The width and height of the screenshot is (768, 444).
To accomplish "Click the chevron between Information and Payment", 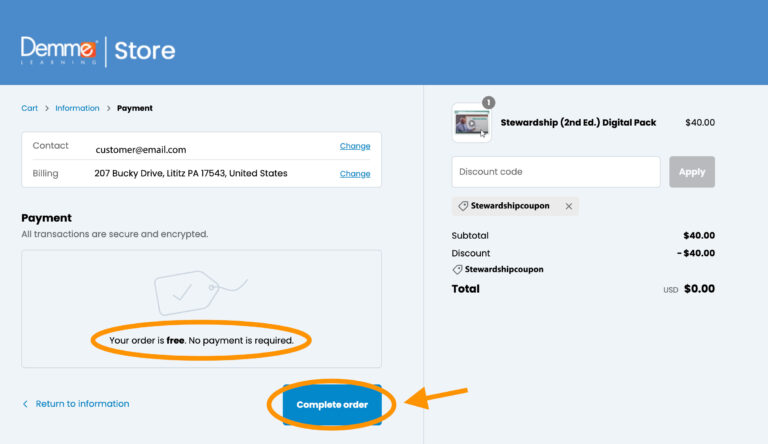I will click(x=108, y=108).
